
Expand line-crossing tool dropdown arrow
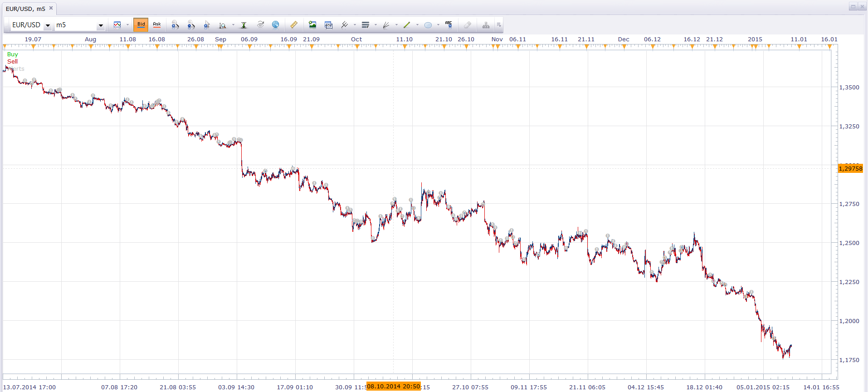[355, 25]
